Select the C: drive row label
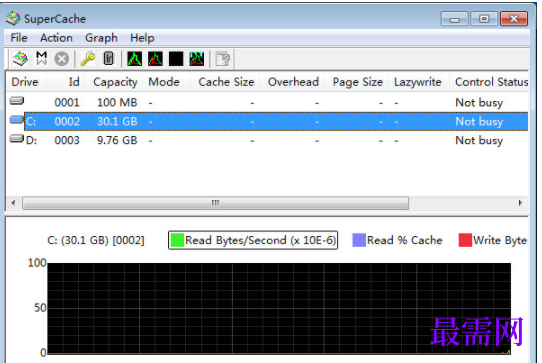 pyautogui.click(x=31, y=122)
